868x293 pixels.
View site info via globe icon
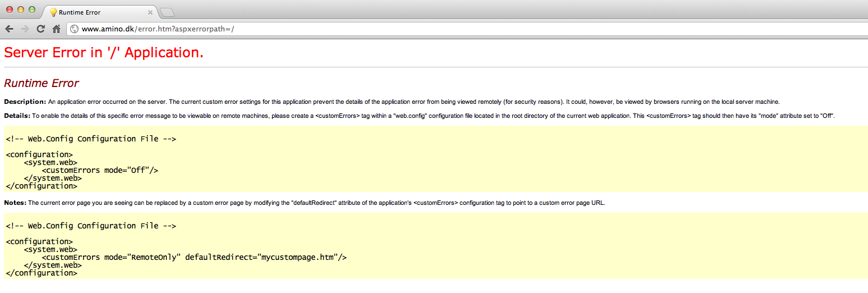click(x=74, y=29)
